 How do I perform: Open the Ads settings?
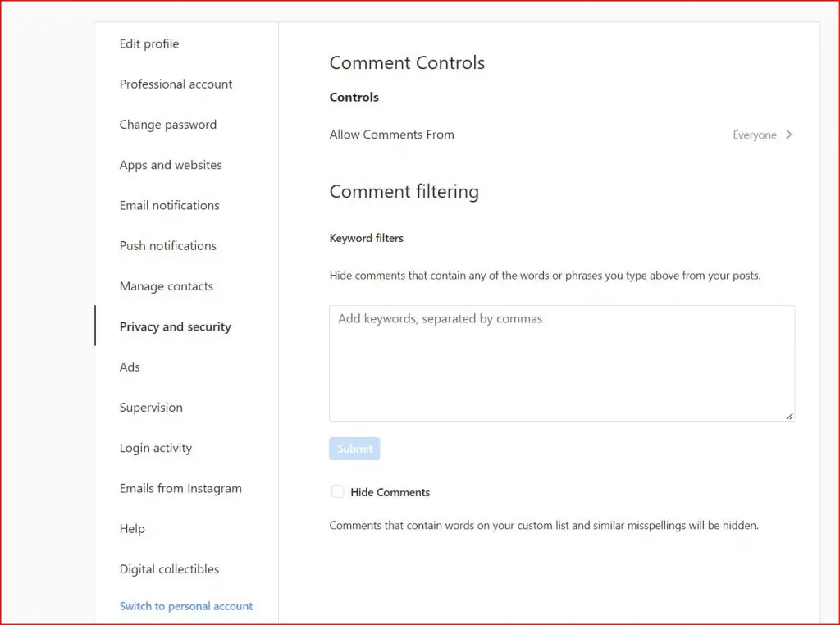coord(130,367)
